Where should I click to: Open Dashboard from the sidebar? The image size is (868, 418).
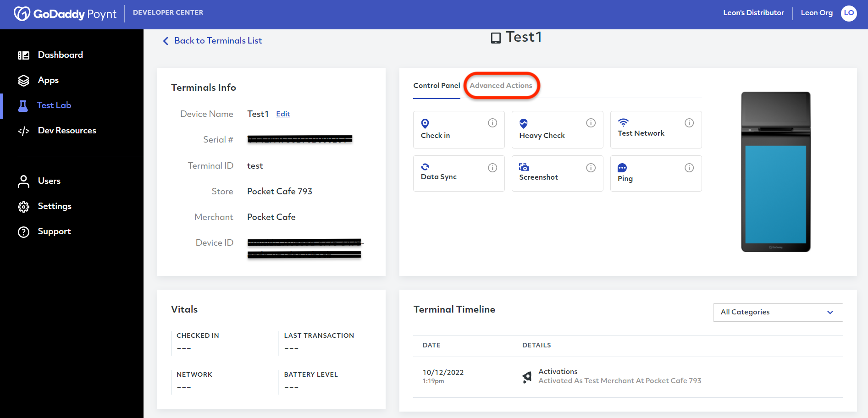(61, 55)
